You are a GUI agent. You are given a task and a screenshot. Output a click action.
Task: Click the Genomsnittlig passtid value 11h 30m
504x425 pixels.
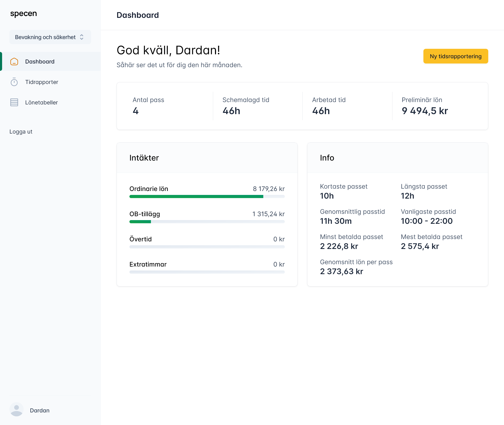tap(336, 221)
